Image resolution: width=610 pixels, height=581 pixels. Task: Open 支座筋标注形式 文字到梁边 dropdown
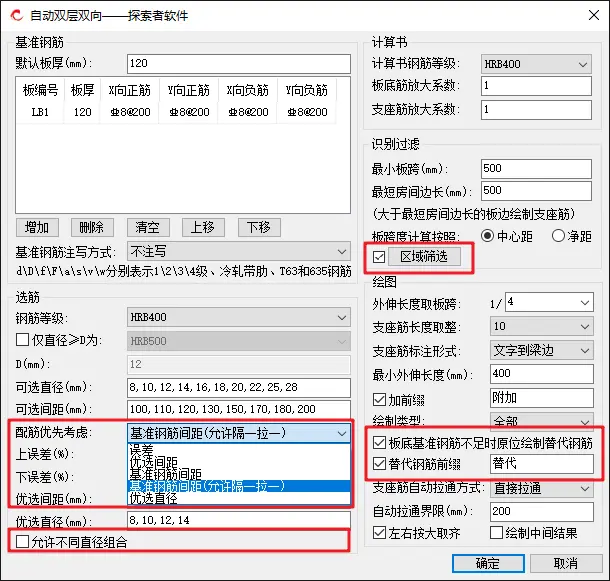(542, 350)
